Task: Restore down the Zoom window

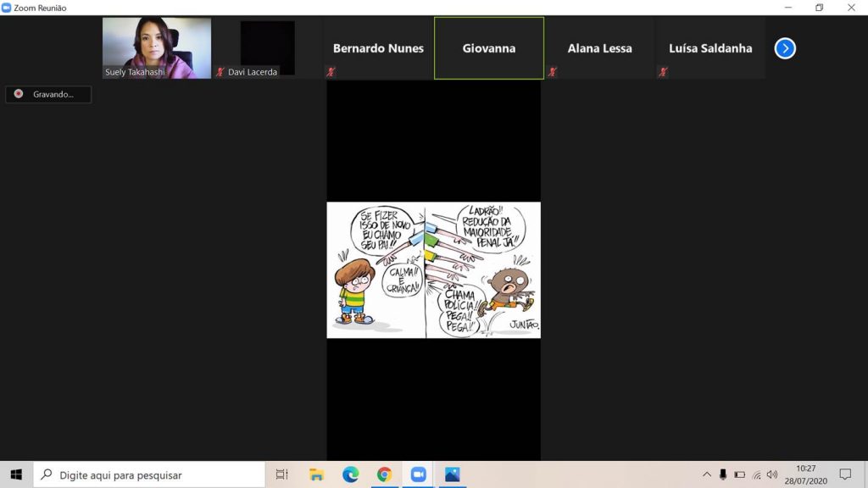Action: [820, 7]
